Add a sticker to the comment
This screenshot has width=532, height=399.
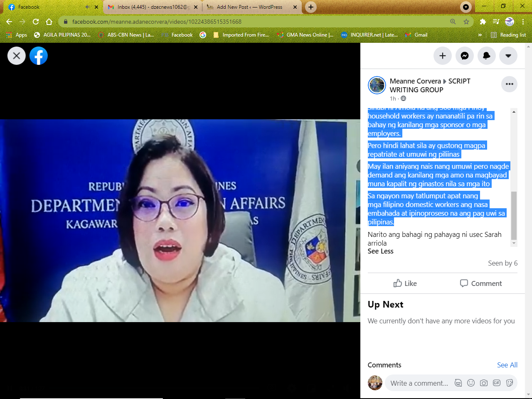510,383
